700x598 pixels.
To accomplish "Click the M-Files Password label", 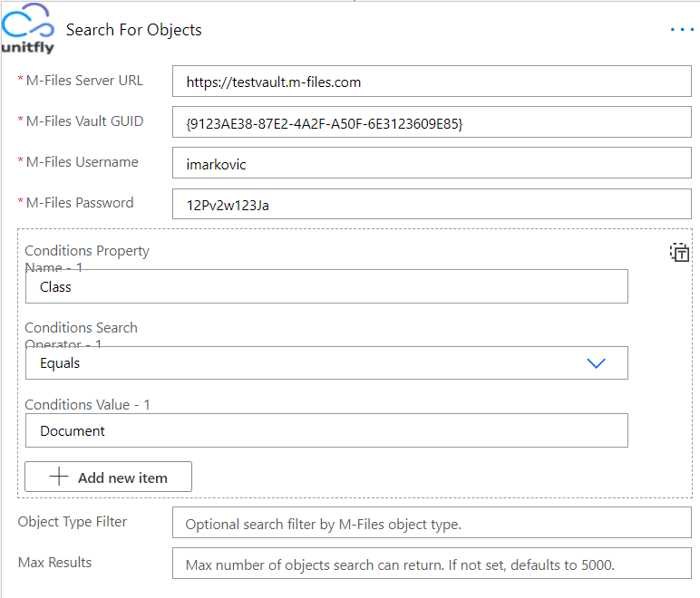I will [80, 202].
